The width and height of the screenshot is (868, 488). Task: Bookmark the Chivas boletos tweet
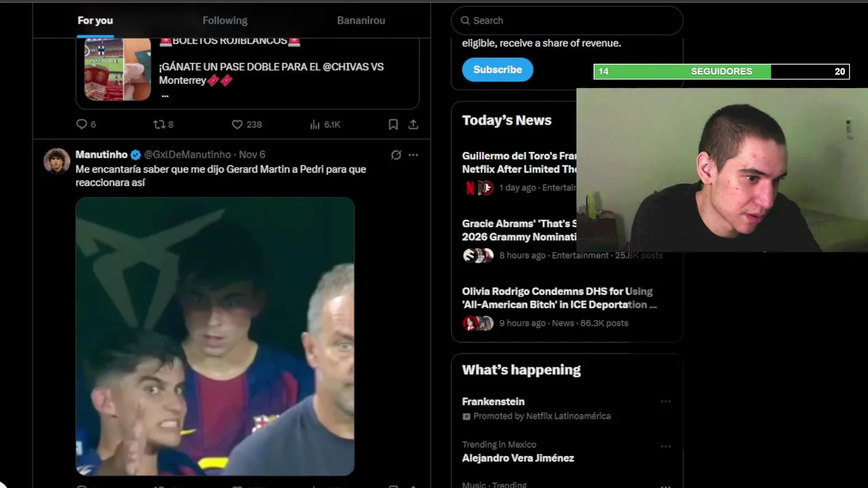click(393, 125)
